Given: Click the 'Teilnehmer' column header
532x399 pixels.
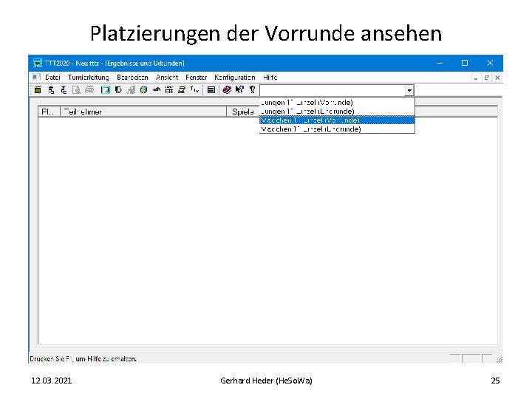Looking at the screenshot, I should 143,112.
